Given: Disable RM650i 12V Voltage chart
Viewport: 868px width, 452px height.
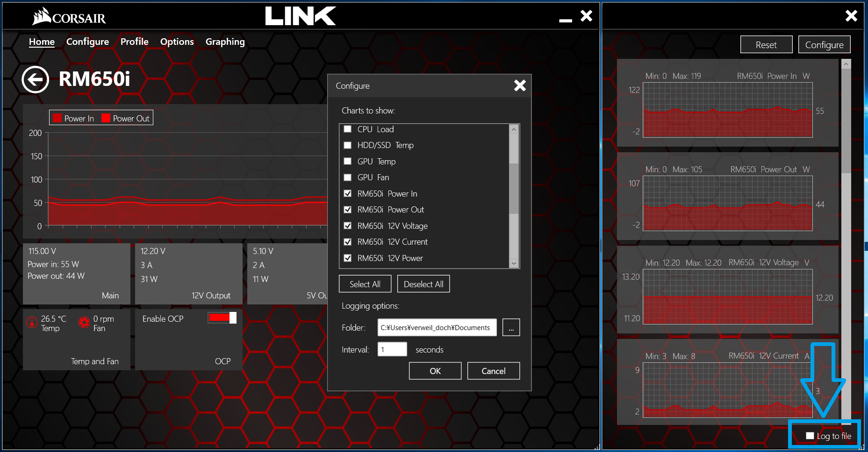Looking at the screenshot, I should 347,226.
